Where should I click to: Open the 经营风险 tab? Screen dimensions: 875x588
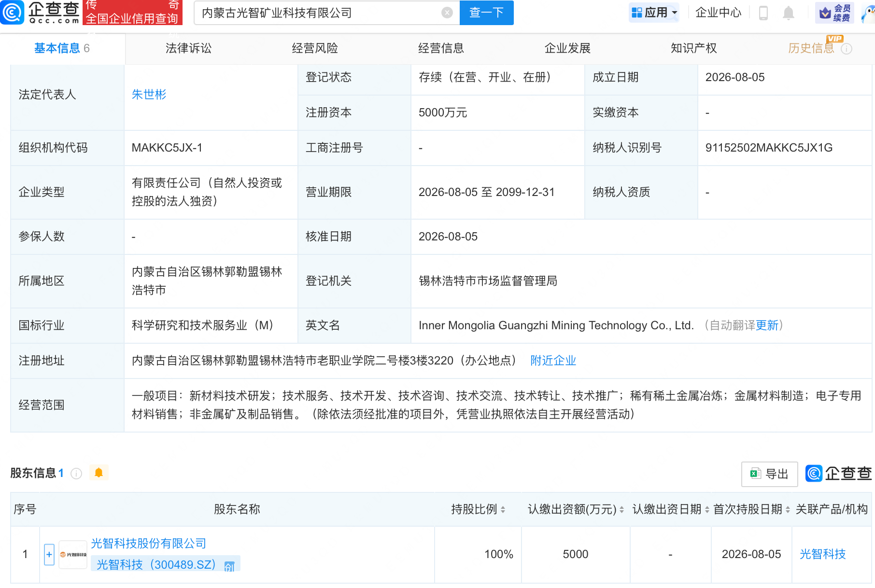click(315, 48)
